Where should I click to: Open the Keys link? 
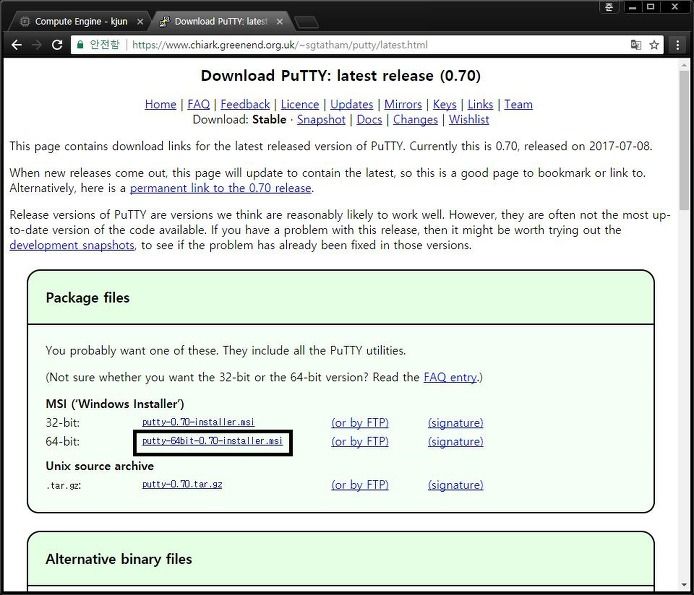[x=444, y=104]
